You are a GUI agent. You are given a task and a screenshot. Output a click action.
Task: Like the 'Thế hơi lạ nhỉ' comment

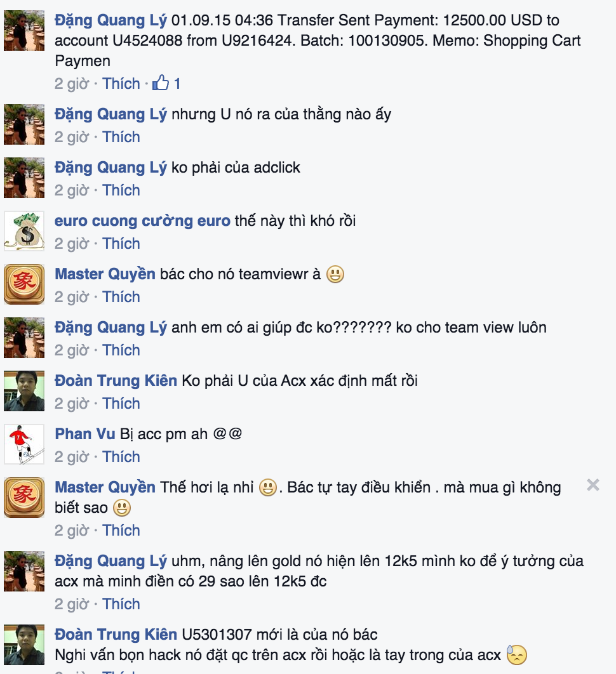pos(121,530)
